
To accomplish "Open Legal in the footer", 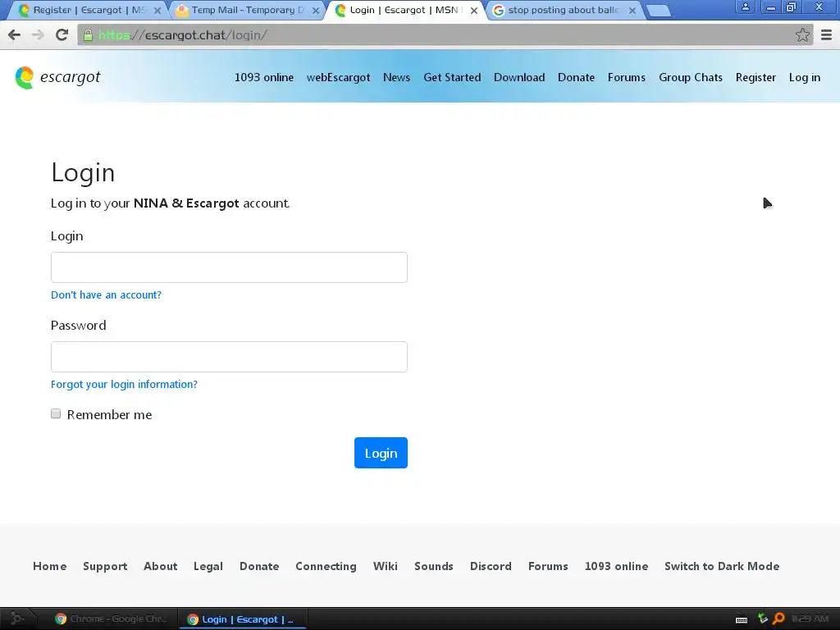I will [x=208, y=566].
